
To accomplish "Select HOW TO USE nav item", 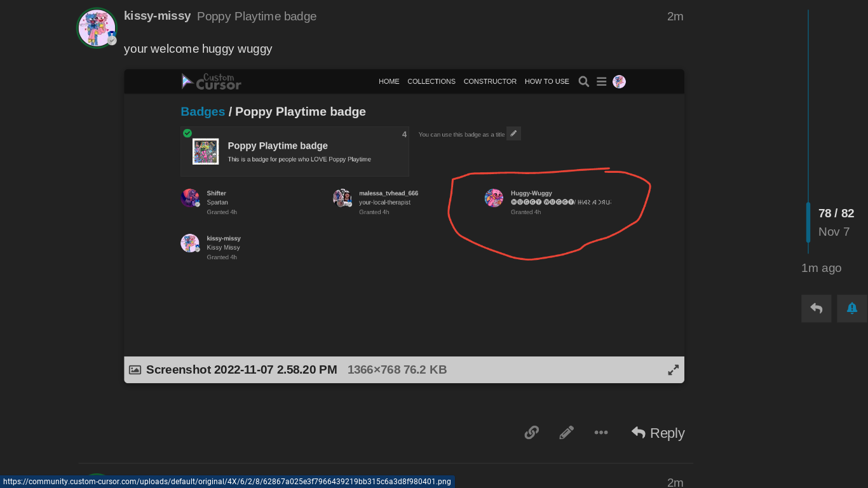I will [546, 81].
